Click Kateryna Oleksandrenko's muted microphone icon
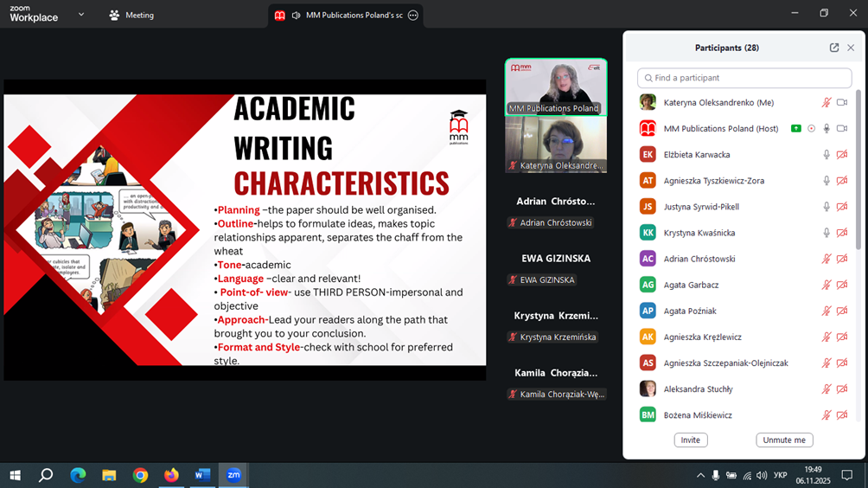868x488 pixels. click(x=827, y=103)
